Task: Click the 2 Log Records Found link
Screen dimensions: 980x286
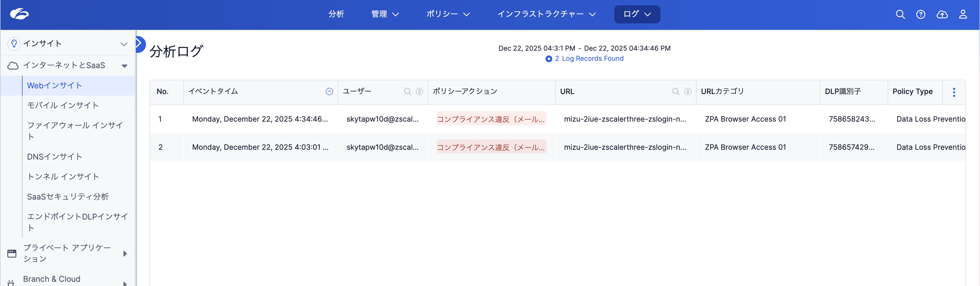Action: click(589, 59)
